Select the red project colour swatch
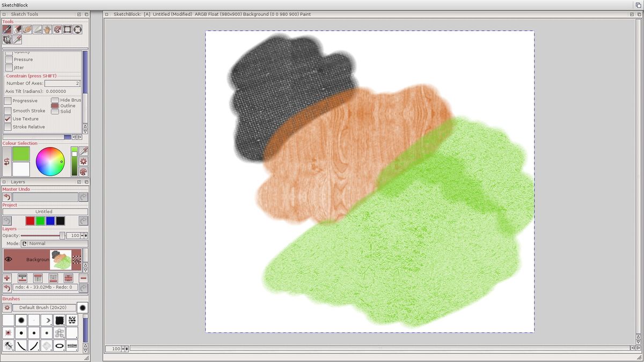The image size is (644, 362). (30, 221)
